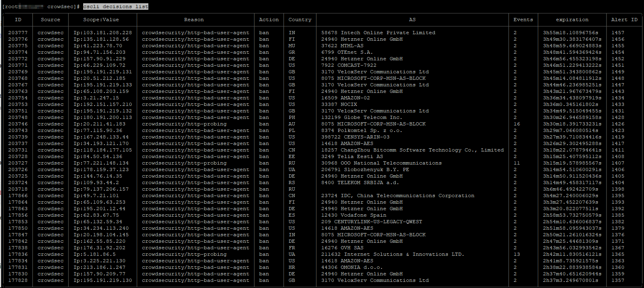This screenshot has height=288, width=644.
Task: Click alert ID 1357
Action: point(618,280)
